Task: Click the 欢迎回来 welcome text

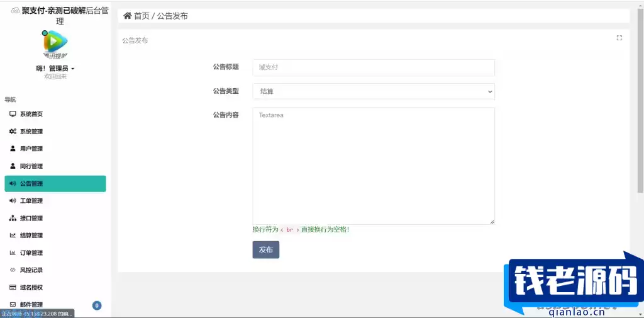Action: click(x=55, y=76)
